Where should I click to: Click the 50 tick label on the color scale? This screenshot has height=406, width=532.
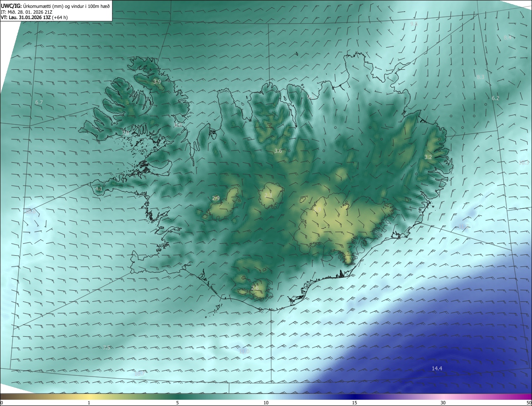(x=529, y=403)
